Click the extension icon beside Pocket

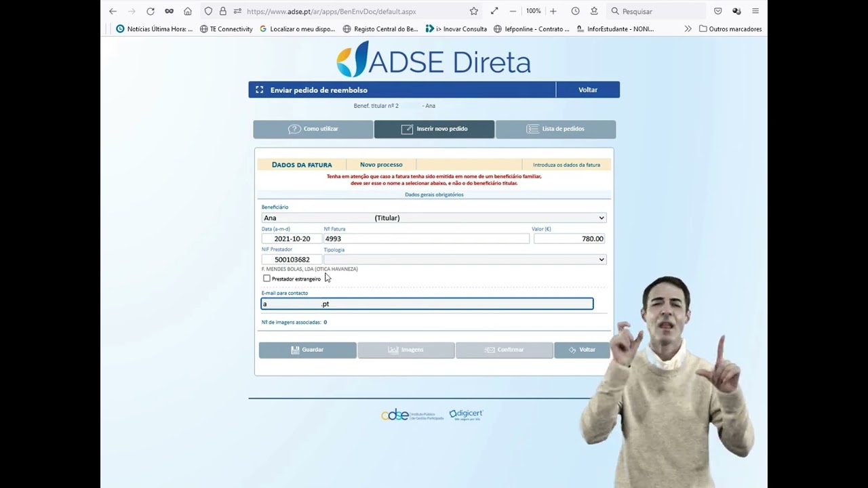[x=737, y=12]
